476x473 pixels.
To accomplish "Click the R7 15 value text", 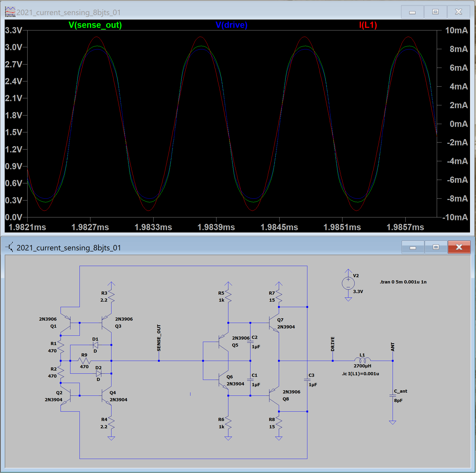I will [x=272, y=300].
